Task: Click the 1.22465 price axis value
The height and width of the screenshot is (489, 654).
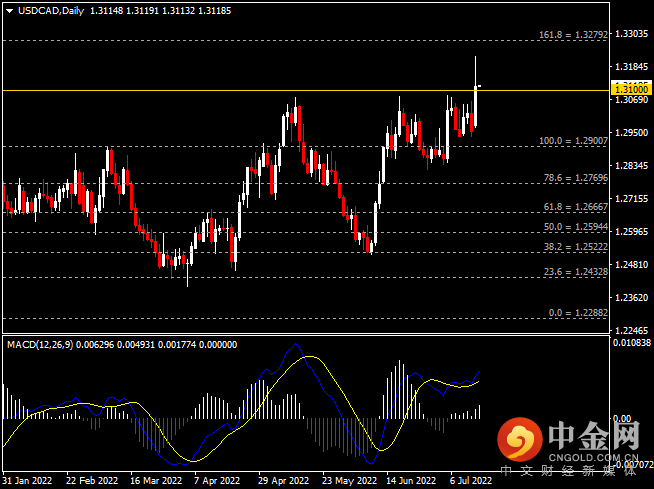Action: pos(632,330)
